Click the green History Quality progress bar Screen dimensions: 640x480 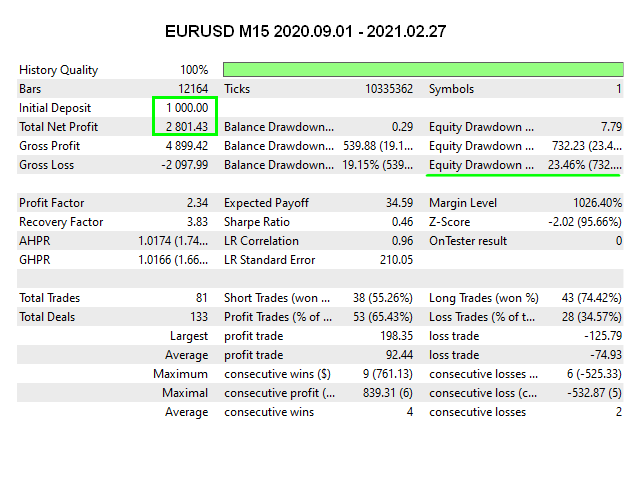pos(423,69)
